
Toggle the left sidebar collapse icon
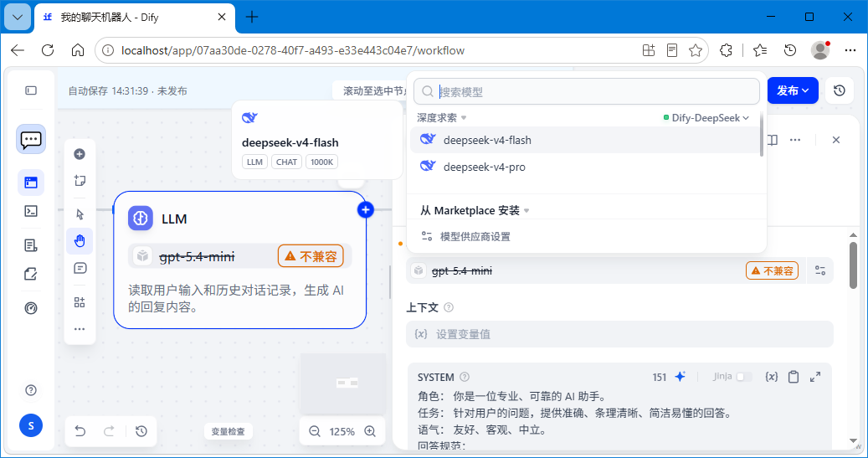(x=31, y=90)
